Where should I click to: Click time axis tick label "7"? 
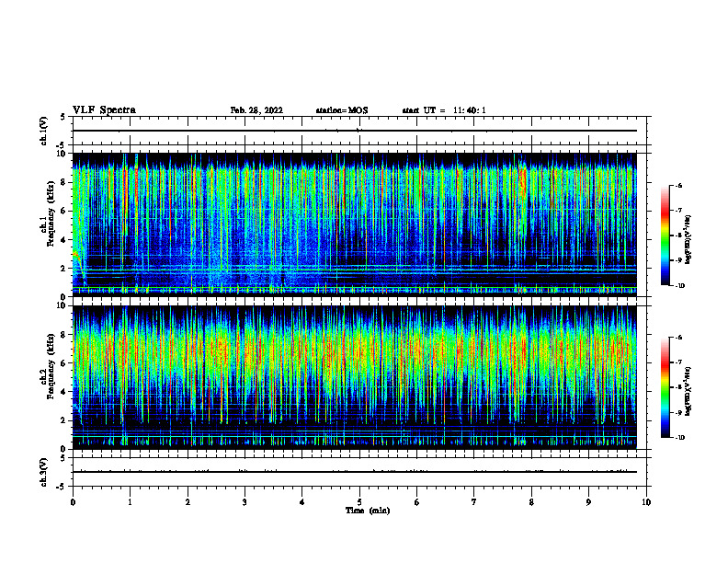tap(474, 502)
